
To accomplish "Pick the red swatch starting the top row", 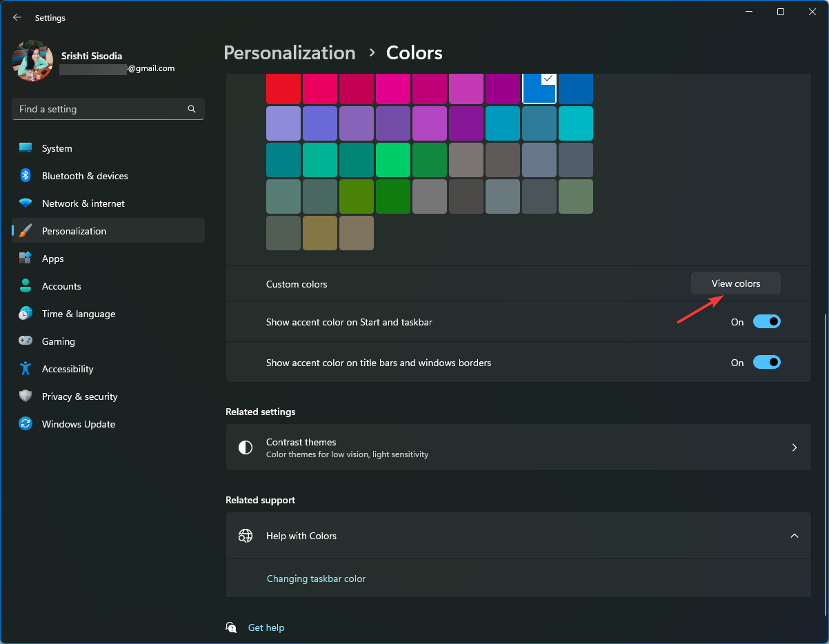I will (283, 88).
